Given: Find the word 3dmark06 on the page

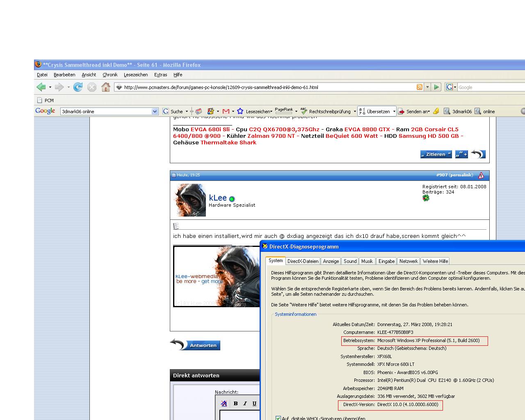Looking at the screenshot, I should (x=458, y=111).
